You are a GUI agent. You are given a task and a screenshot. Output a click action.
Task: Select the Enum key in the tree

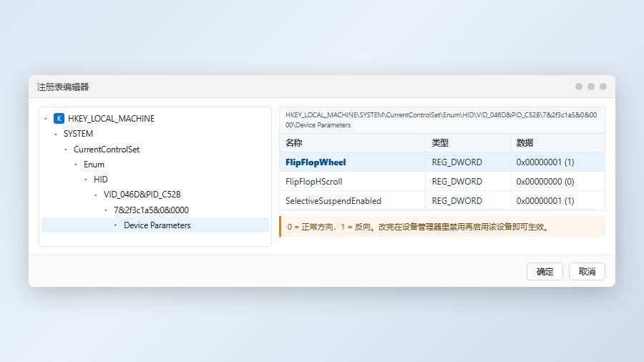[94, 165]
